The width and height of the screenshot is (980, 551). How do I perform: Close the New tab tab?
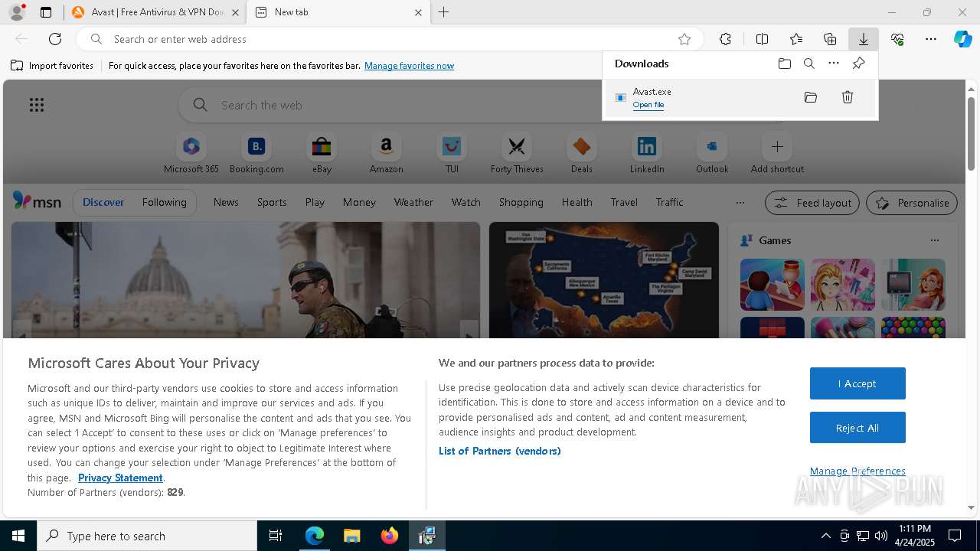click(x=418, y=12)
